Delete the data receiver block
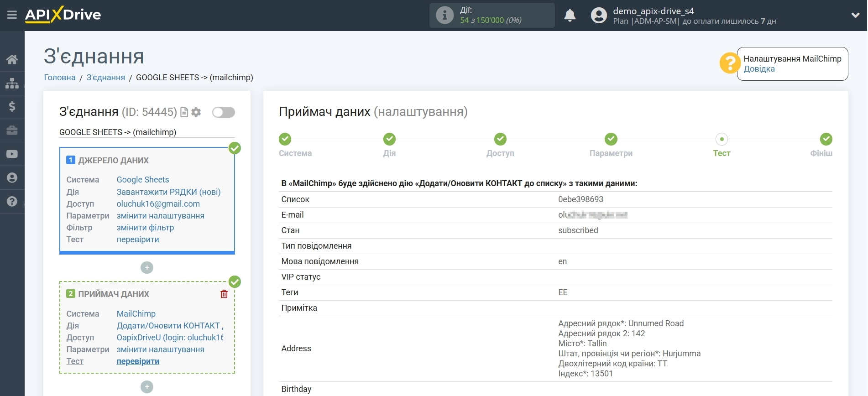The width and height of the screenshot is (868, 396). click(224, 294)
